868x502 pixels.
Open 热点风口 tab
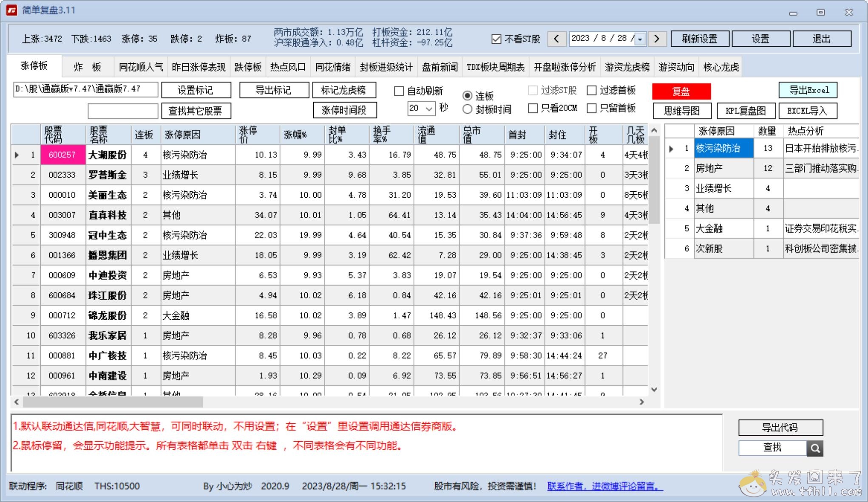click(288, 67)
